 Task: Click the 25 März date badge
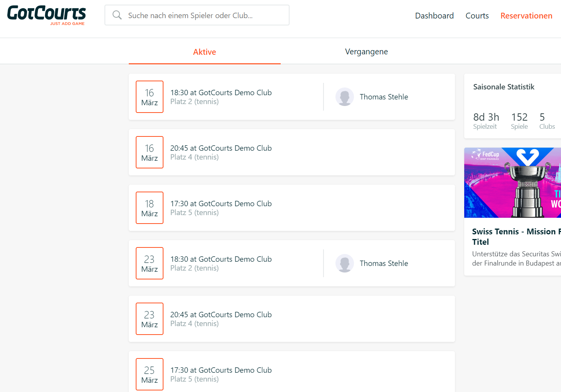click(x=150, y=374)
